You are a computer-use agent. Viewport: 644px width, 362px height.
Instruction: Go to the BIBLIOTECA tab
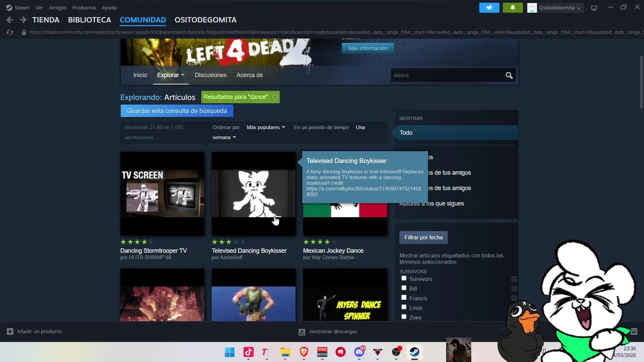(90, 20)
